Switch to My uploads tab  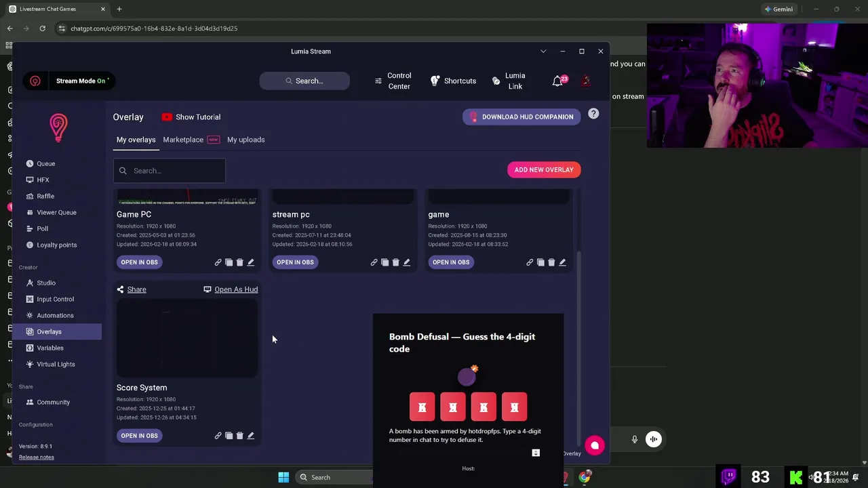pos(245,140)
